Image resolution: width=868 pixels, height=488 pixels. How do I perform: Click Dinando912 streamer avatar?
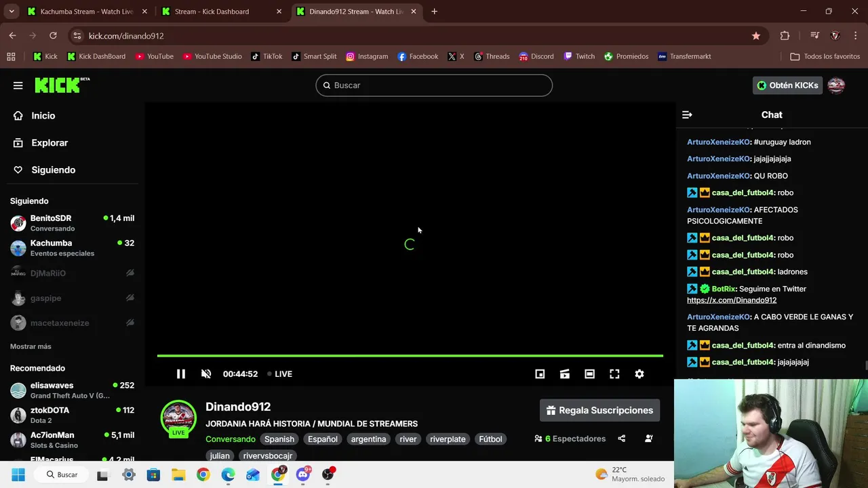pyautogui.click(x=178, y=418)
